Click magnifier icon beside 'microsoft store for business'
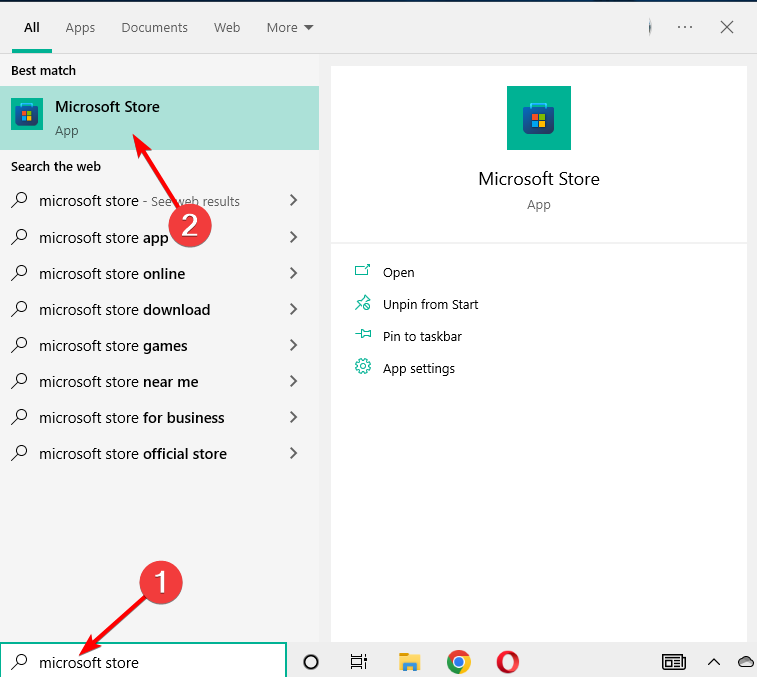Viewport: 757px width, 677px height. 19,416
